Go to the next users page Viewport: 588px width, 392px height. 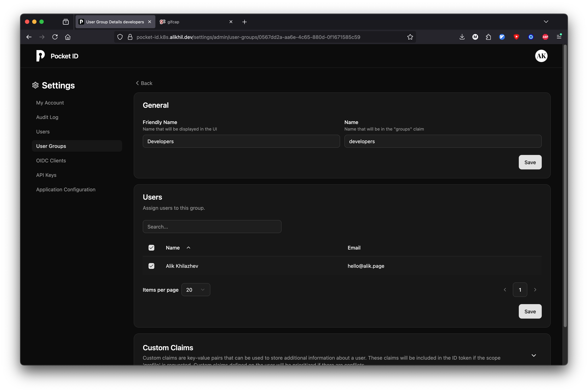tap(535, 289)
